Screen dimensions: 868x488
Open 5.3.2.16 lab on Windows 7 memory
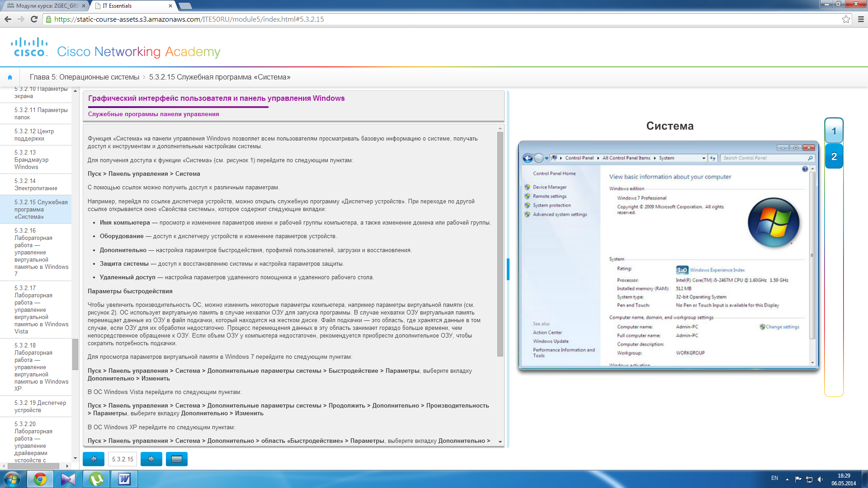[x=36, y=252]
